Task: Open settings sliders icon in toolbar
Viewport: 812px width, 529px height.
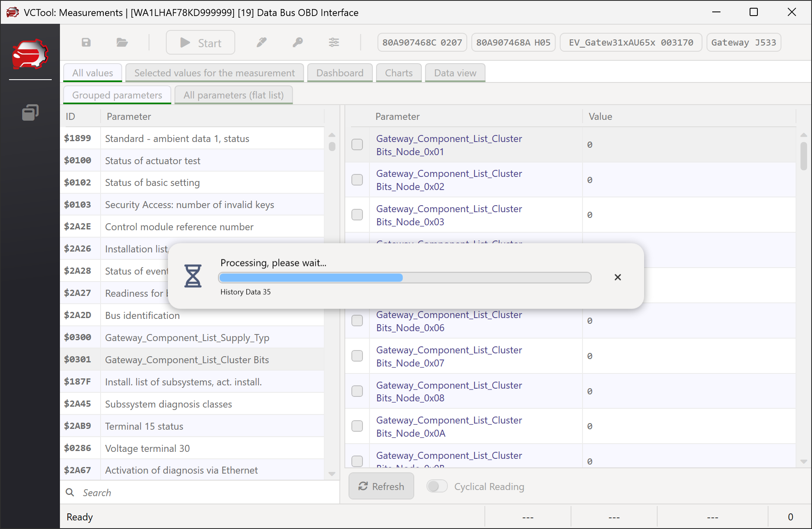Action: [x=334, y=42]
